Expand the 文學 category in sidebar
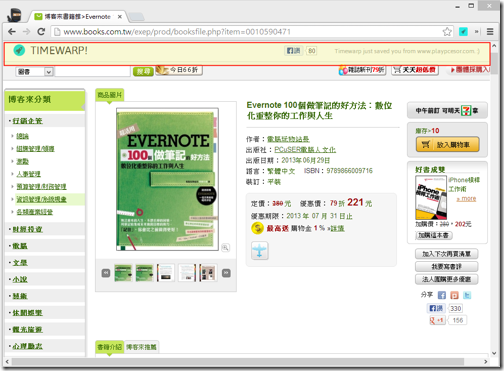This screenshot has width=504, height=371. pos(20,263)
